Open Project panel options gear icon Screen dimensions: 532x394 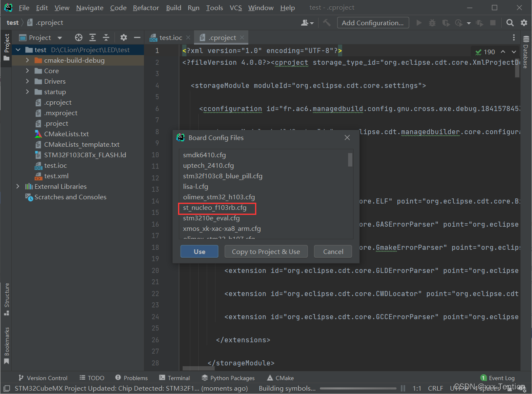123,37
